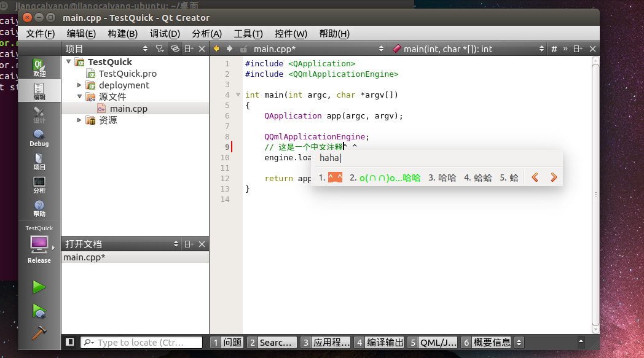Click the filter tree funnel icon
This screenshot has width=644, height=358.
pyautogui.click(x=159, y=49)
